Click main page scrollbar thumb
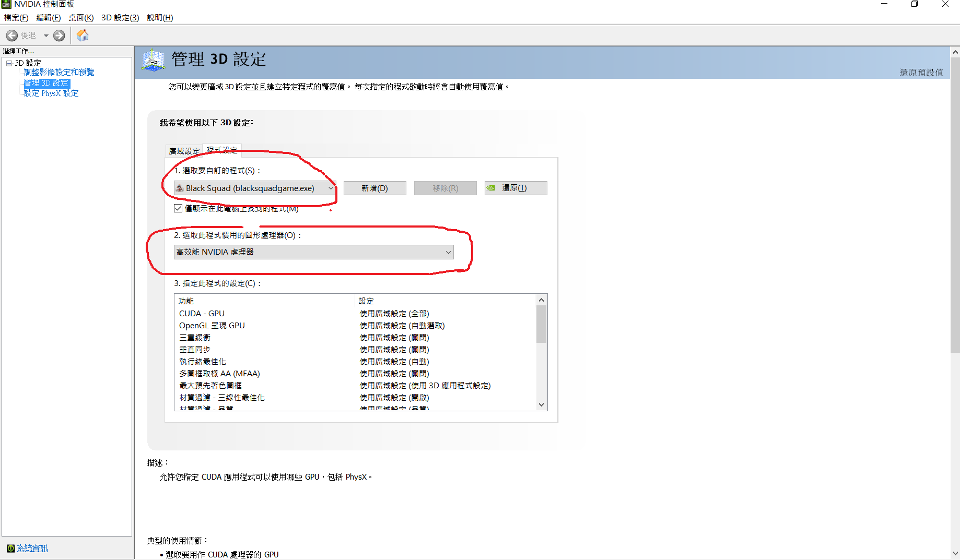The width and height of the screenshot is (960, 560). pos(955,205)
